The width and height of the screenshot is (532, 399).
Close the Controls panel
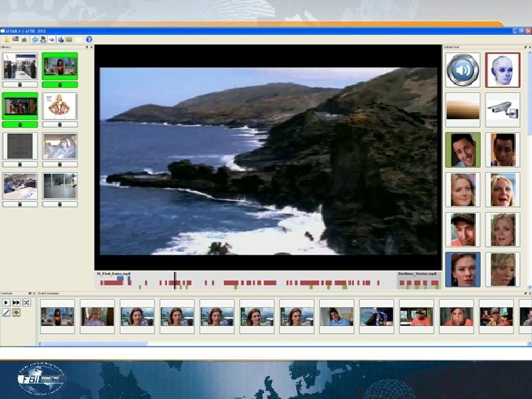[x=34, y=293]
